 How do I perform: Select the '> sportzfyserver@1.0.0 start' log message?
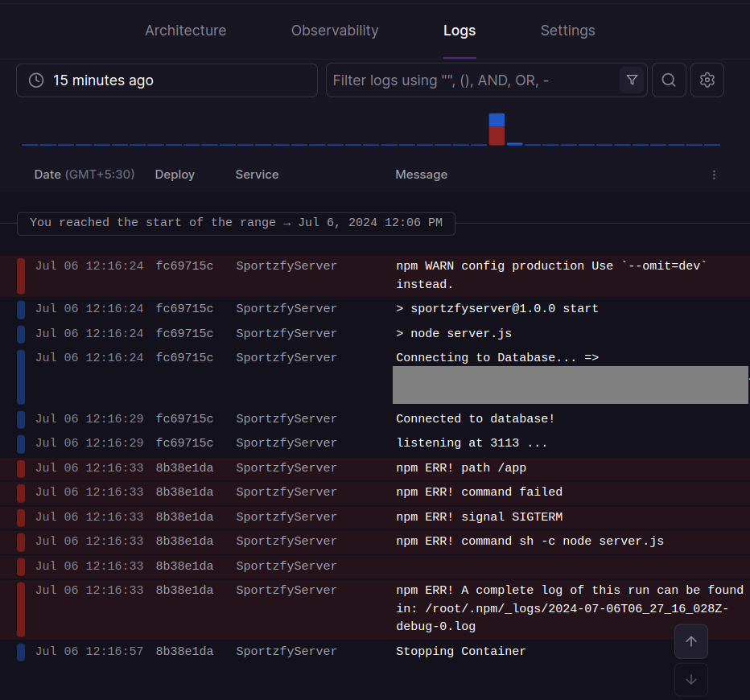pos(497,309)
